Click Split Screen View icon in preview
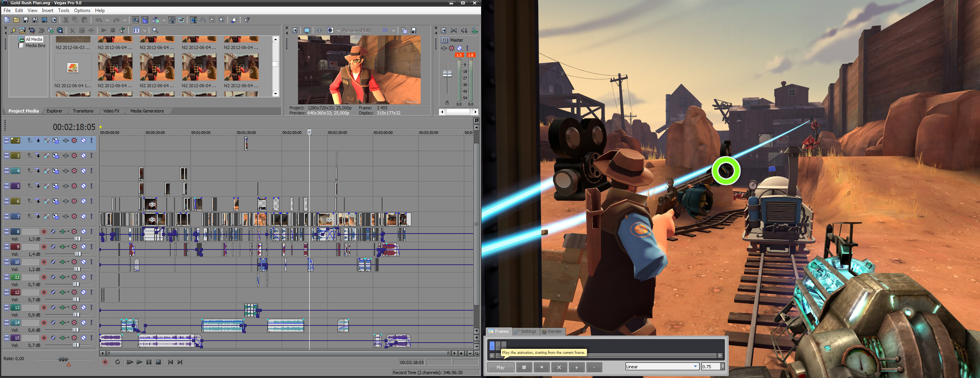The image size is (980, 378). [330, 30]
